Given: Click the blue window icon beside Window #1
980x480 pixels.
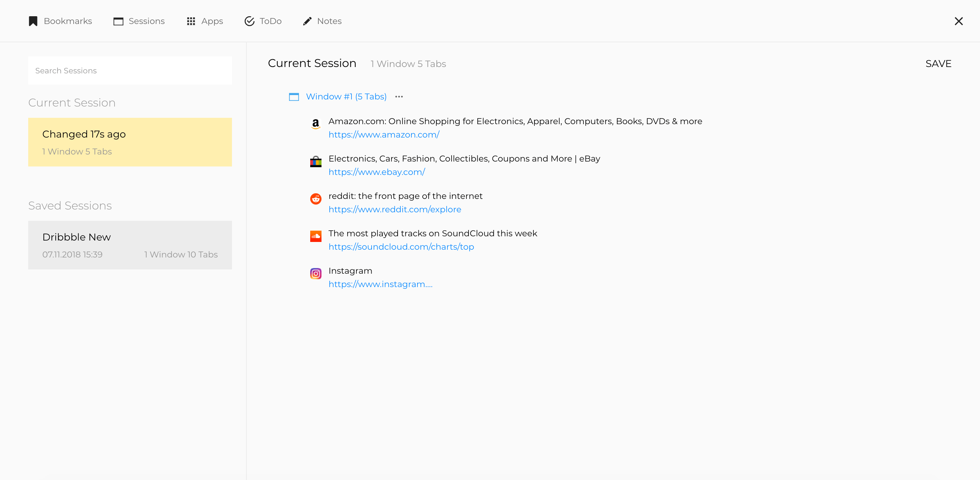Looking at the screenshot, I should (294, 97).
